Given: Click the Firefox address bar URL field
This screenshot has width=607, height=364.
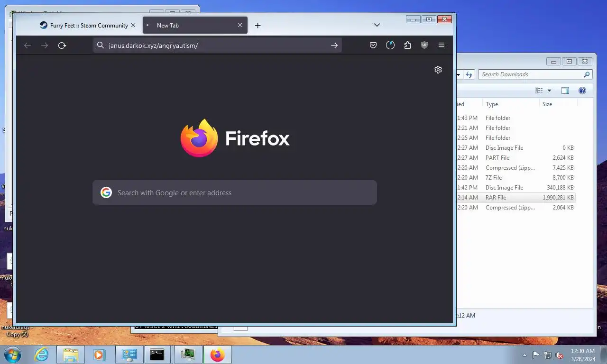Looking at the screenshot, I should [x=217, y=45].
